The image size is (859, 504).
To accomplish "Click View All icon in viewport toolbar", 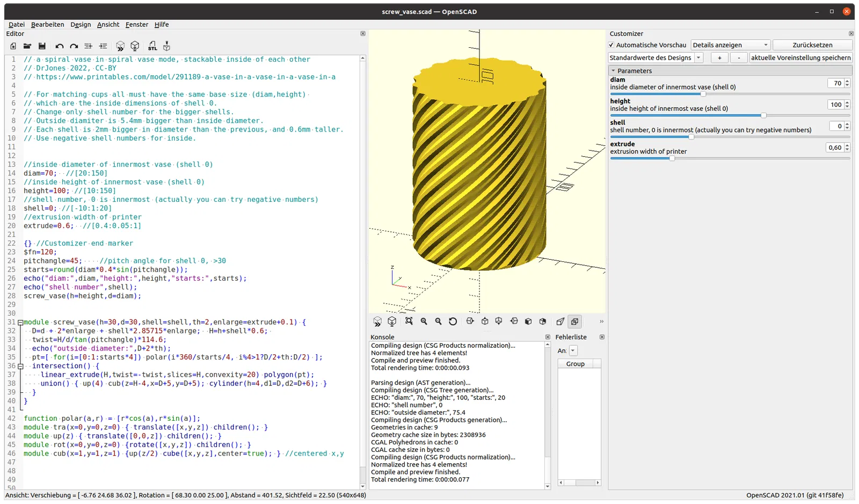I will click(409, 321).
